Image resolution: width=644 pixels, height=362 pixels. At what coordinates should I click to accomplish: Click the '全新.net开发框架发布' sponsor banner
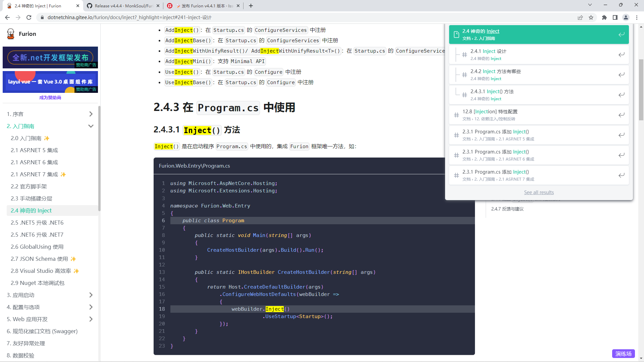pyautogui.click(x=50, y=57)
